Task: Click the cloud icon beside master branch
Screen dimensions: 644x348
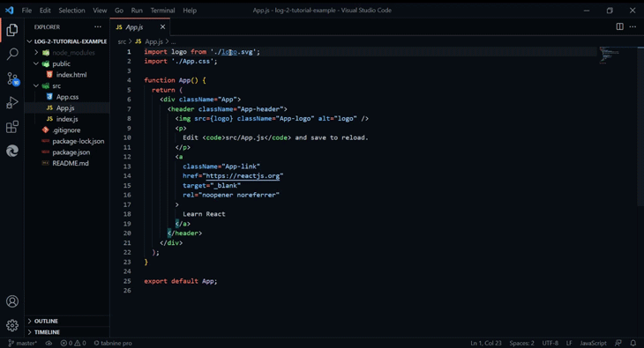Action: (x=49, y=343)
